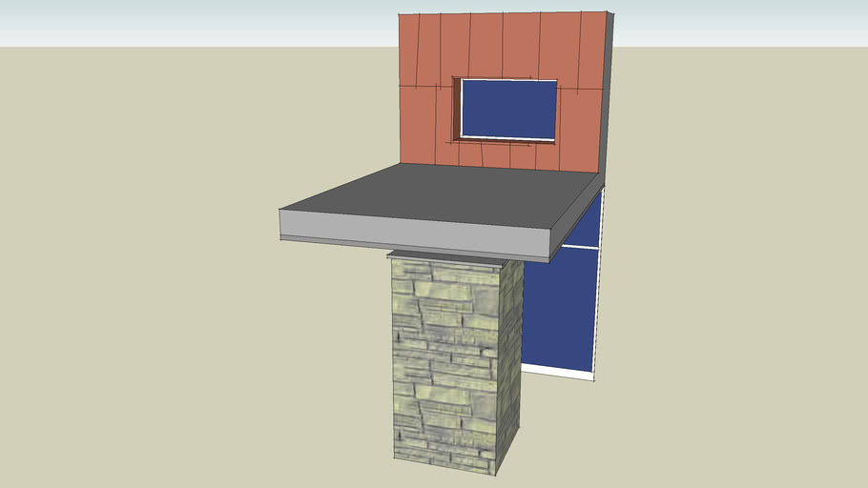
Task: Click the red wall's narrow right side edge
Action: tap(607, 95)
